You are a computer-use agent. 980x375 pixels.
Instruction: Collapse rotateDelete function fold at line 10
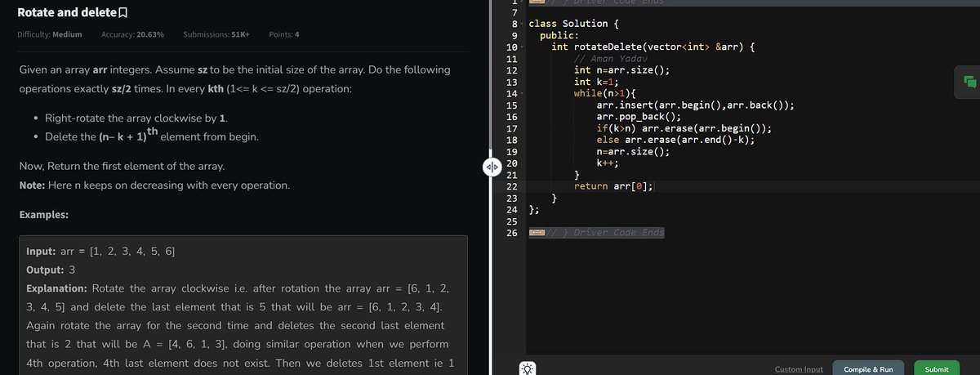[522, 47]
